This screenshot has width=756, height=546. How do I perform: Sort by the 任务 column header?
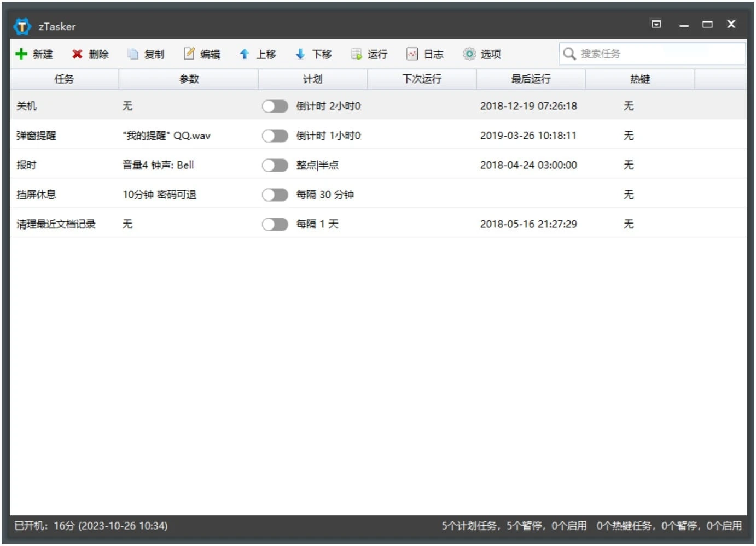(64, 79)
